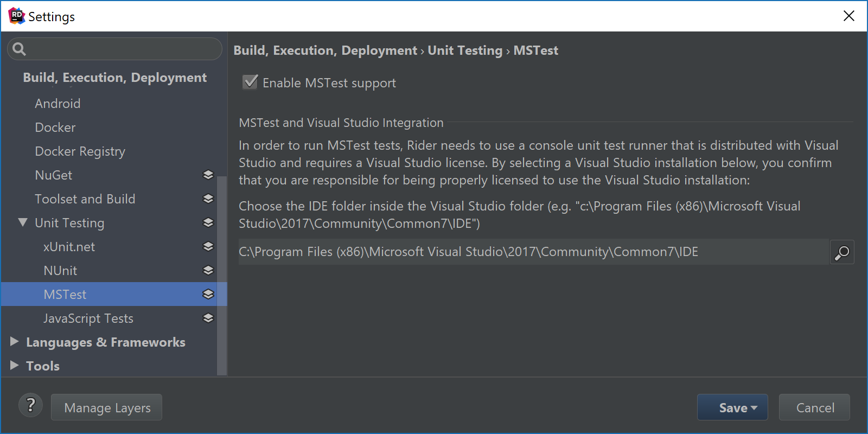Open help with the question mark button
Viewport: 868px width, 434px height.
pyautogui.click(x=31, y=406)
